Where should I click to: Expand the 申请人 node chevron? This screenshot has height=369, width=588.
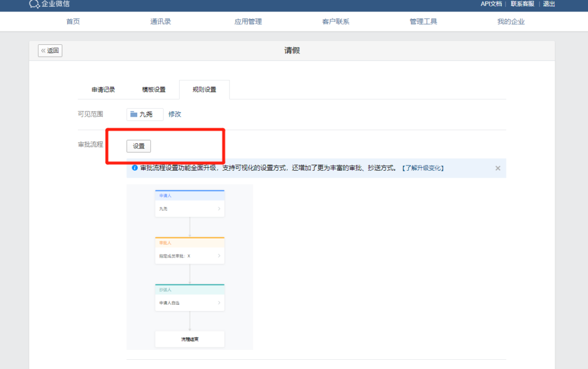pos(219,209)
